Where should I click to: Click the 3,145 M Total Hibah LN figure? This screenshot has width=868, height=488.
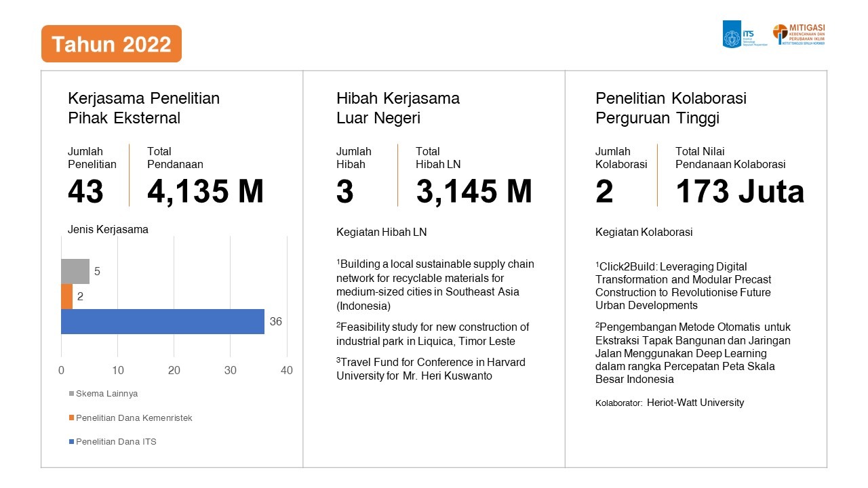click(473, 192)
